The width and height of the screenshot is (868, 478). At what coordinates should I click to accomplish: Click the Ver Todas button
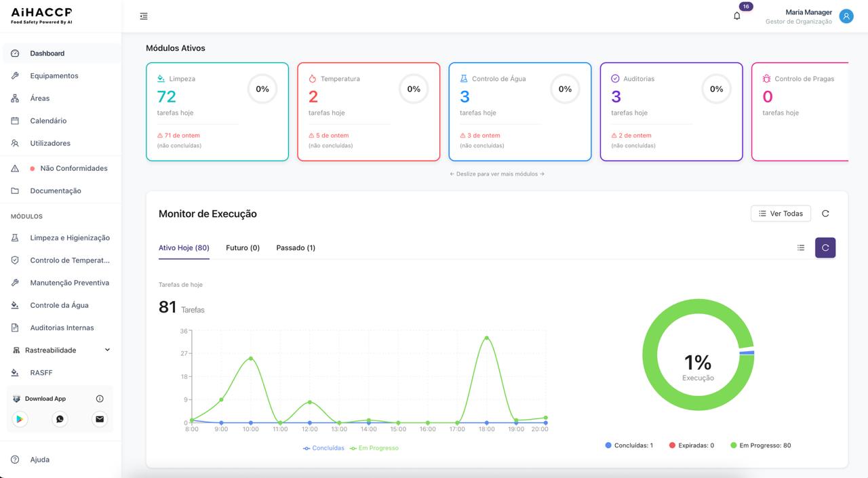(781, 214)
